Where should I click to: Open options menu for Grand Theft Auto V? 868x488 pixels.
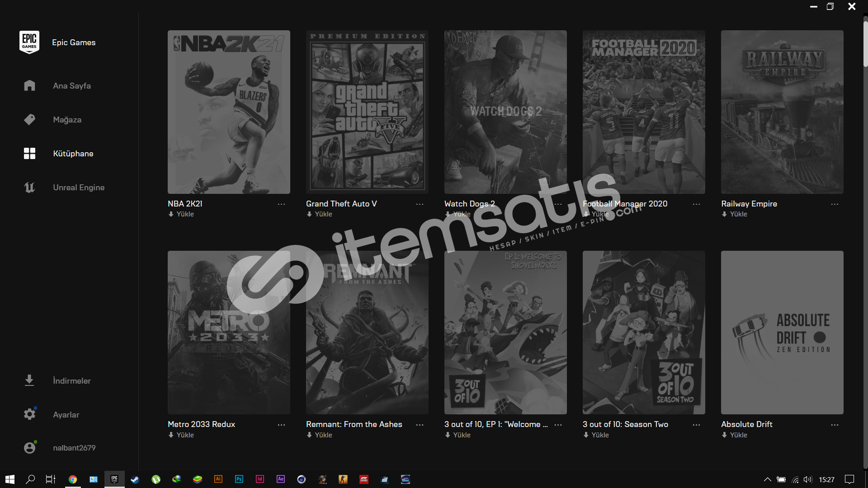pos(420,204)
